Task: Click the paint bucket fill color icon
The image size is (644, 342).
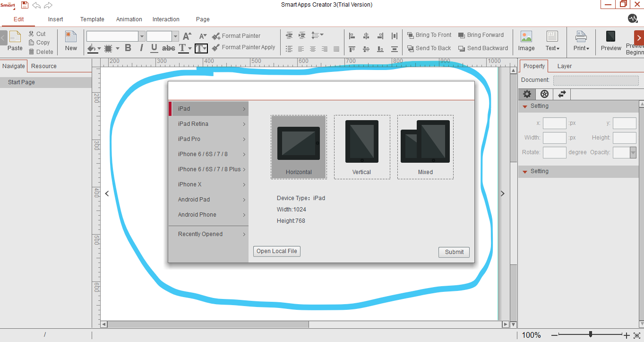Action: coord(91,48)
